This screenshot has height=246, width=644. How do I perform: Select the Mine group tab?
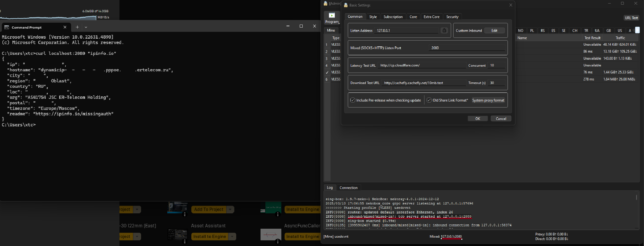click(x=331, y=30)
